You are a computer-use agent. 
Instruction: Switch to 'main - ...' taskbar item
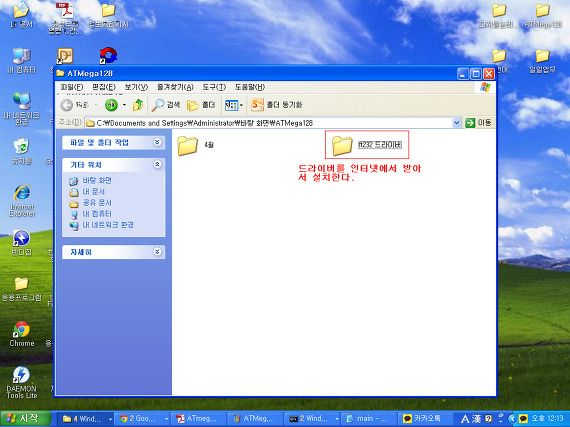coord(369,419)
